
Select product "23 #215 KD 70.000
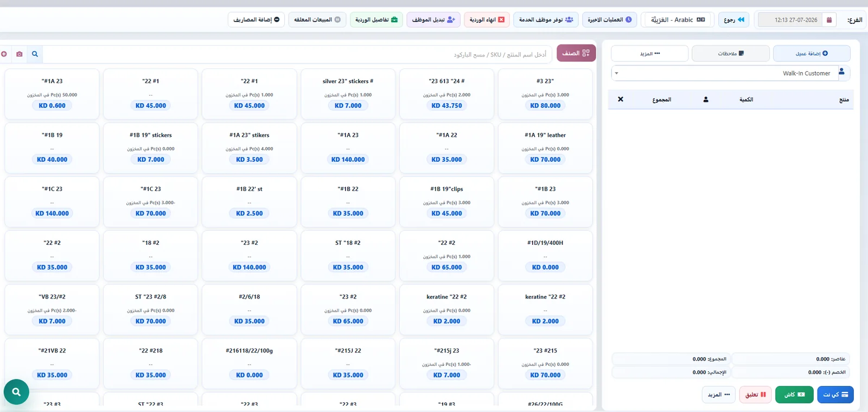click(x=545, y=363)
